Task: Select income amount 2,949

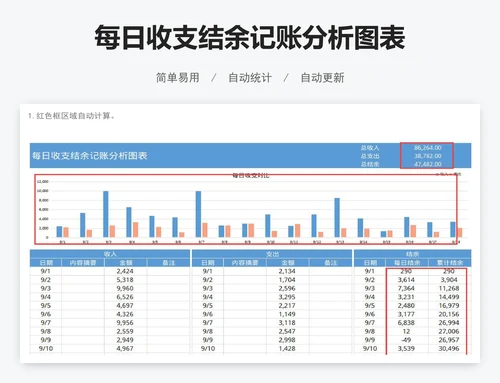Action: click(125, 340)
